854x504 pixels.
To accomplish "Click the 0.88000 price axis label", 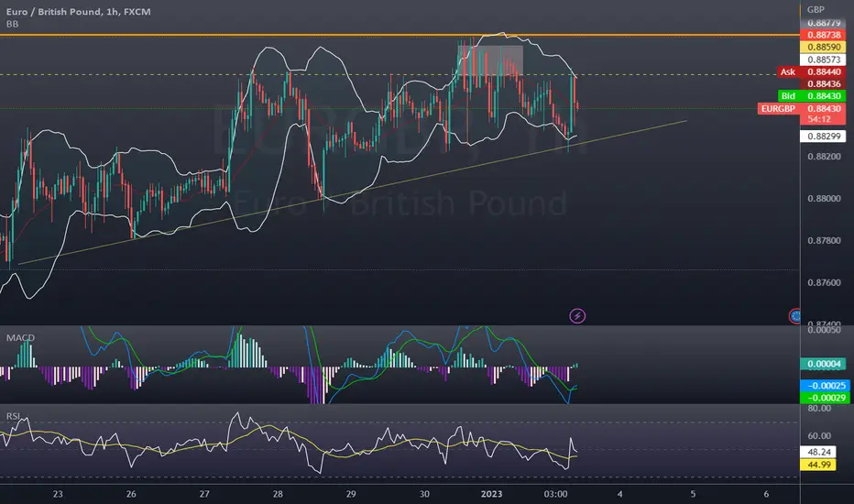I will (824, 198).
